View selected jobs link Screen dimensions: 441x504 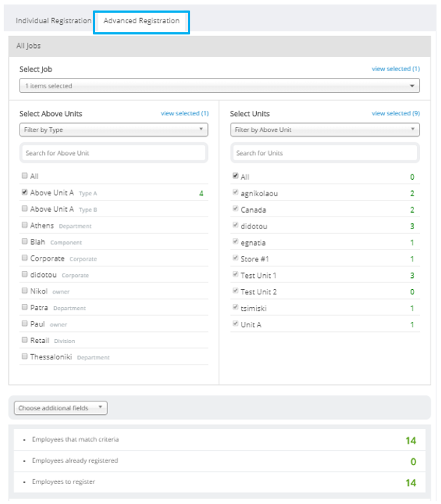(395, 69)
